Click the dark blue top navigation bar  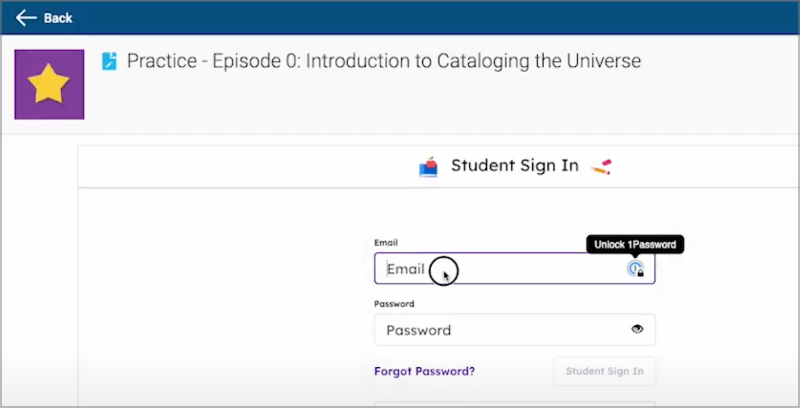(x=400, y=18)
